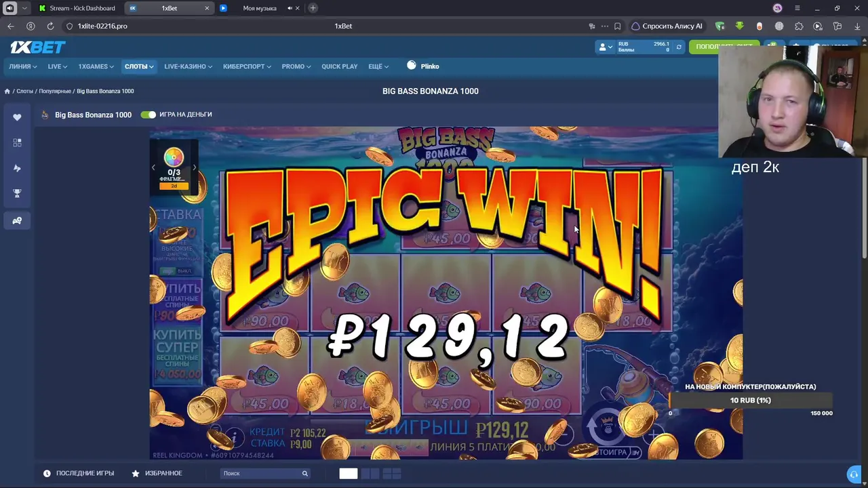Expand the PROMO dropdown menu
The height and width of the screenshot is (488, 868).
click(x=296, y=66)
